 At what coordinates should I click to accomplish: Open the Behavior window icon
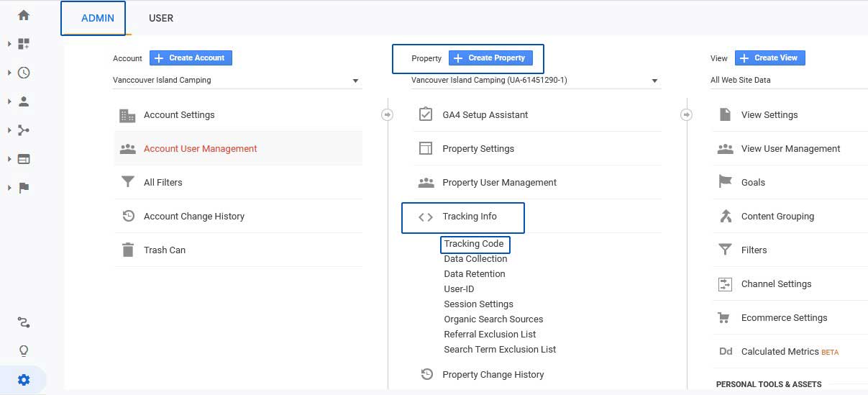(x=24, y=159)
